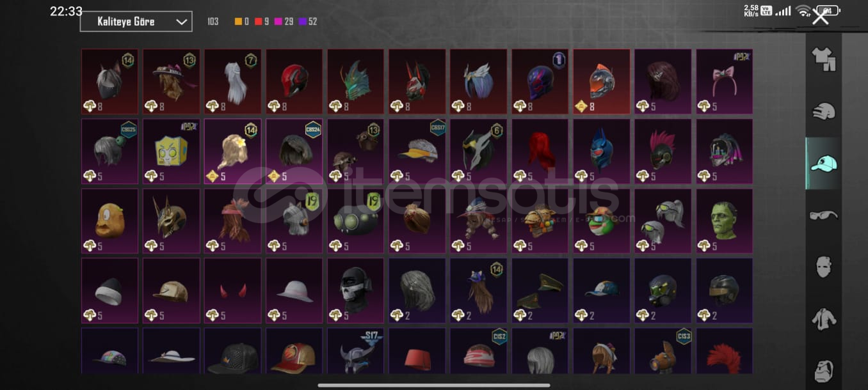The image size is (868, 390).
Task: Open the glasses category icon
Action: [x=824, y=215]
